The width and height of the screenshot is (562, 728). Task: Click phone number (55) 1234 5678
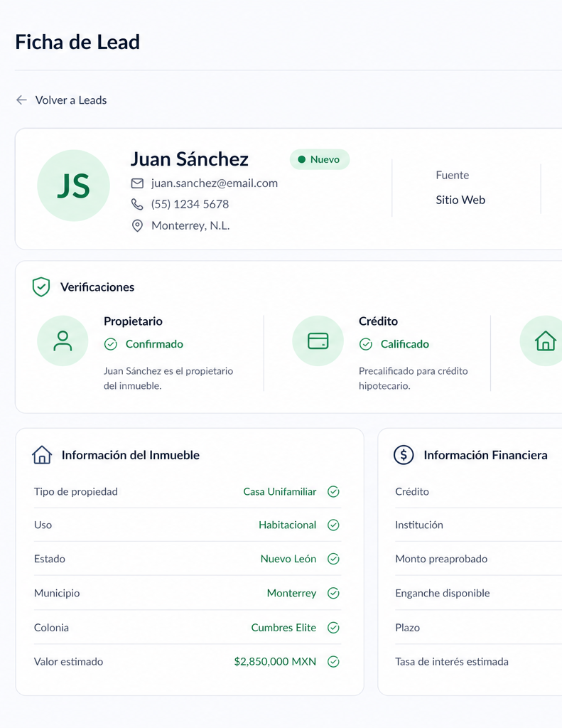(190, 204)
